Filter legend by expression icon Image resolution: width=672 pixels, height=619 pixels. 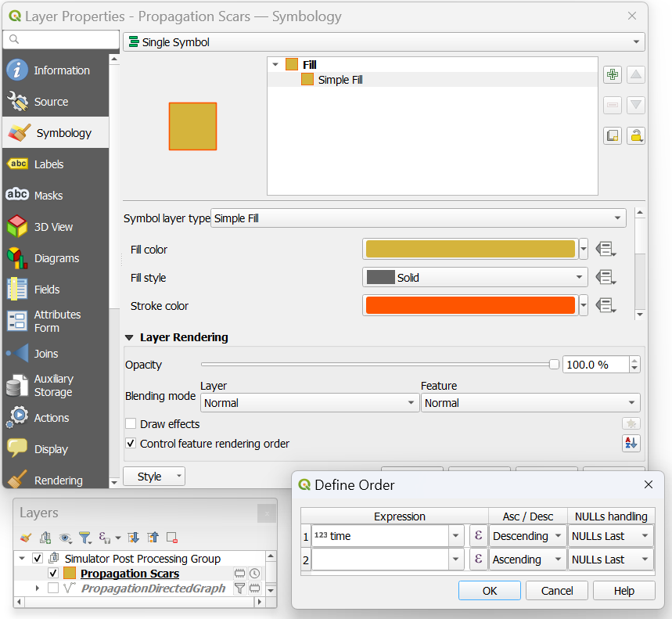(105, 538)
